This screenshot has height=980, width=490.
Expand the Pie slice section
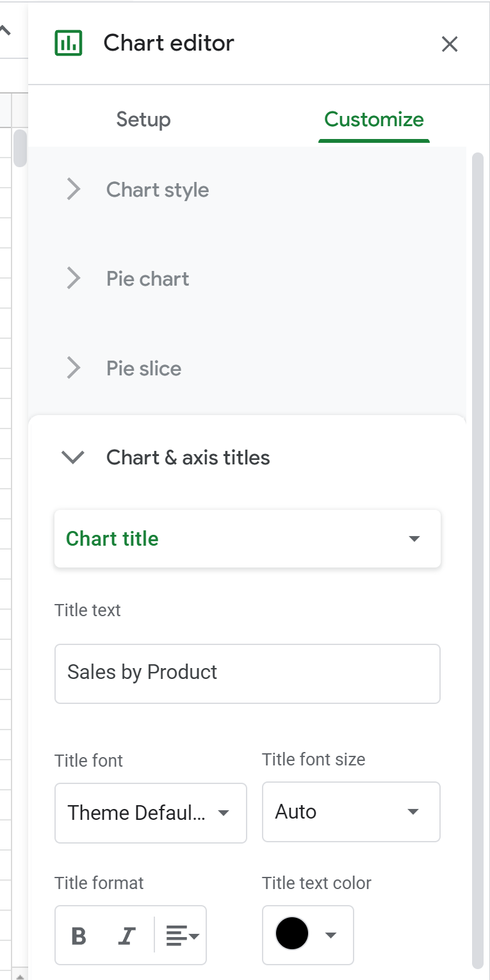(143, 369)
